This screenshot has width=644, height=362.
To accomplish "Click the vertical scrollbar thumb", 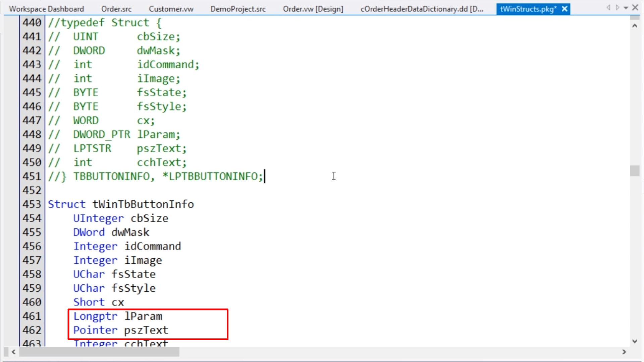I will pyautogui.click(x=635, y=171).
